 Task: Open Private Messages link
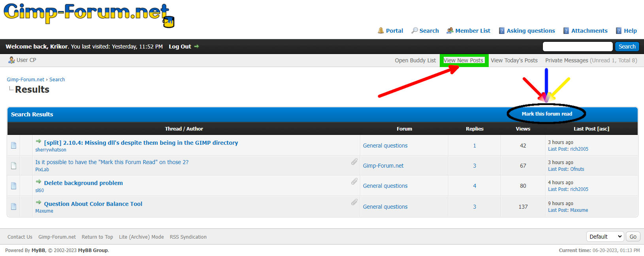pos(567,60)
